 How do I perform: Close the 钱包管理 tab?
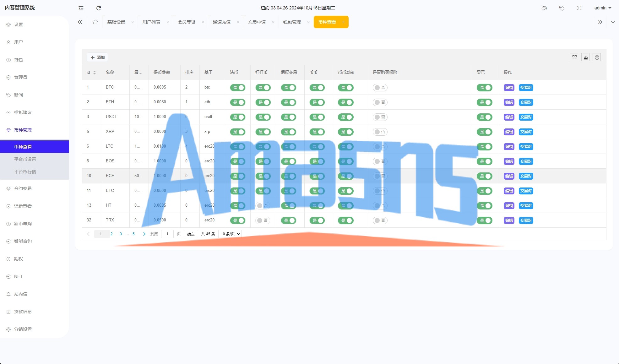(308, 22)
